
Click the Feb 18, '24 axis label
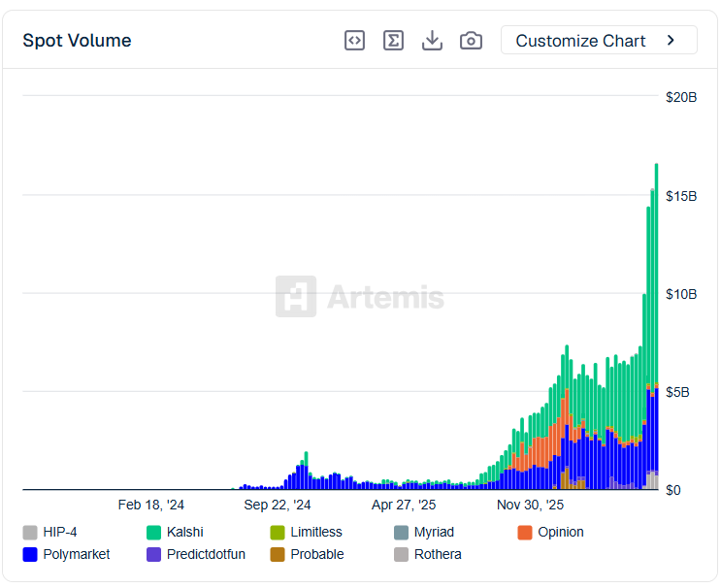(150, 505)
